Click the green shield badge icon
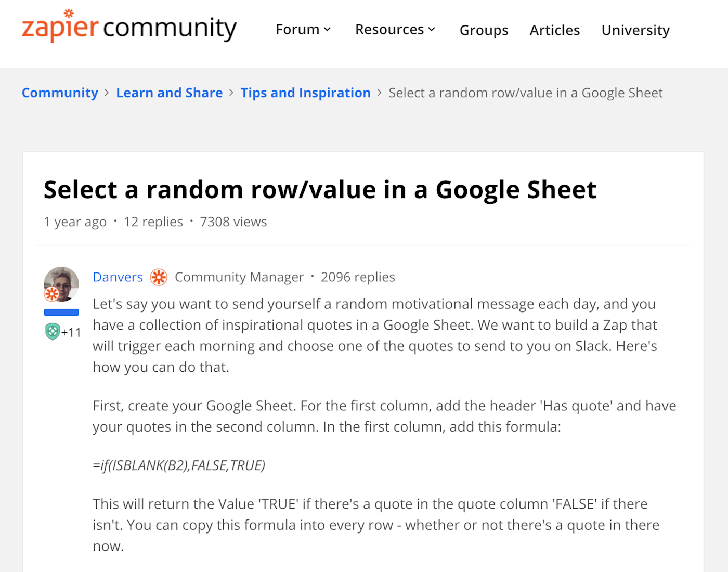The width and height of the screenshot is (728, 572). coord(52,331)
